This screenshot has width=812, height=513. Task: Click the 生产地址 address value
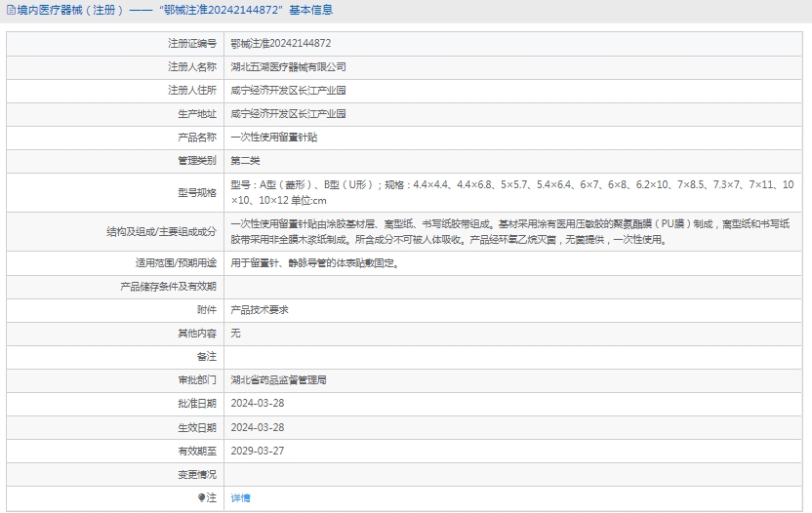[x=288, y=114]
